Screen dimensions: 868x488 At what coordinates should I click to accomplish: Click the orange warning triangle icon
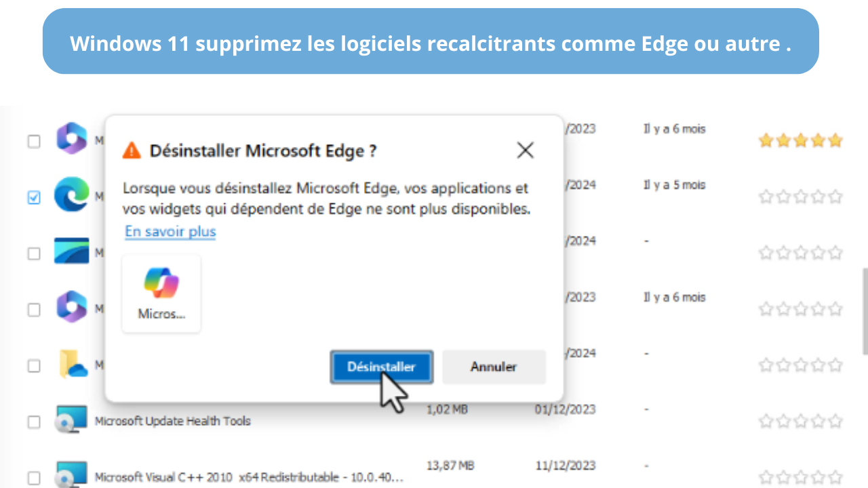[132, 150]
